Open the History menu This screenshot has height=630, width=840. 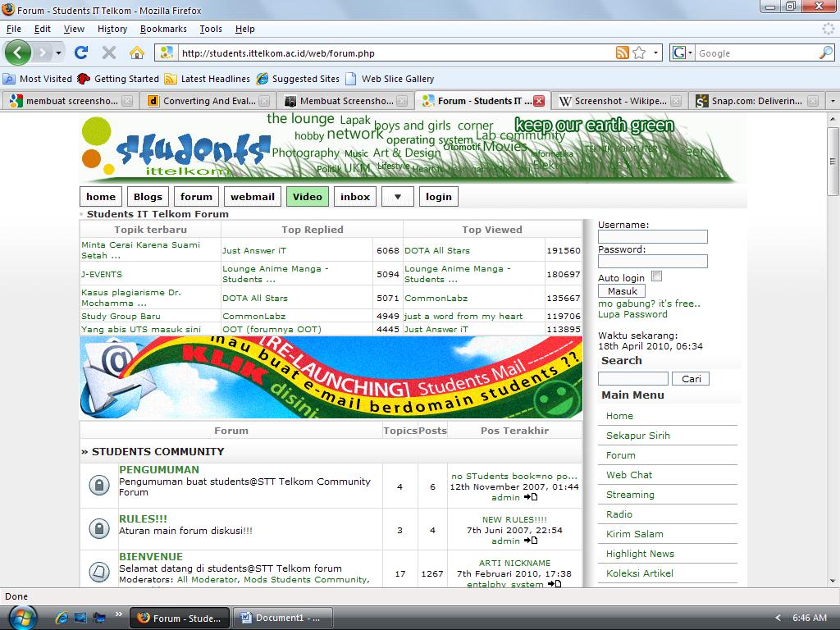[x=112, y=29]
